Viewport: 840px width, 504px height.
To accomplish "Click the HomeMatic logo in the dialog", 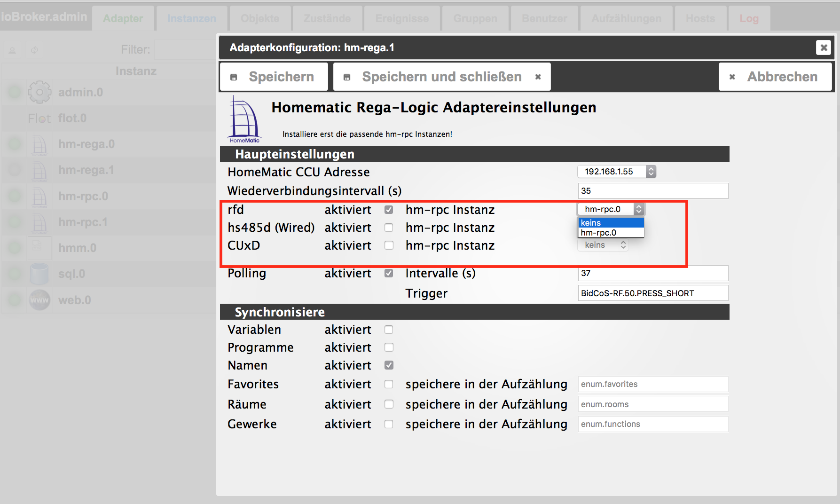I will click(x=244, y=119).
